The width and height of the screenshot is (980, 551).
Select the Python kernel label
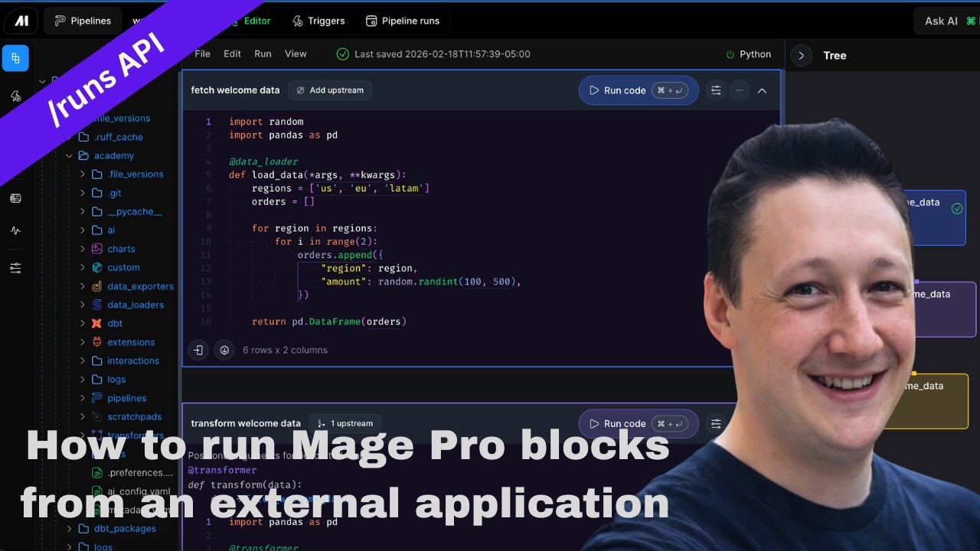coord(755,54)
